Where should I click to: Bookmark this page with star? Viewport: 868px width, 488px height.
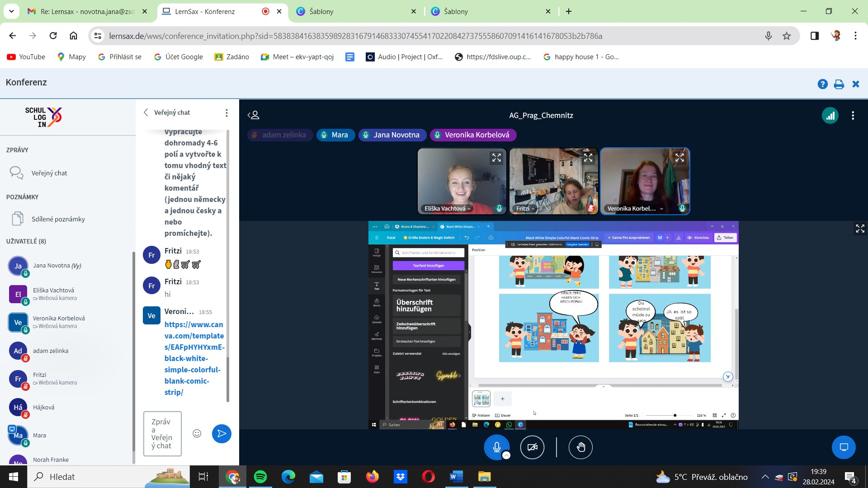[x=787, y=36]
